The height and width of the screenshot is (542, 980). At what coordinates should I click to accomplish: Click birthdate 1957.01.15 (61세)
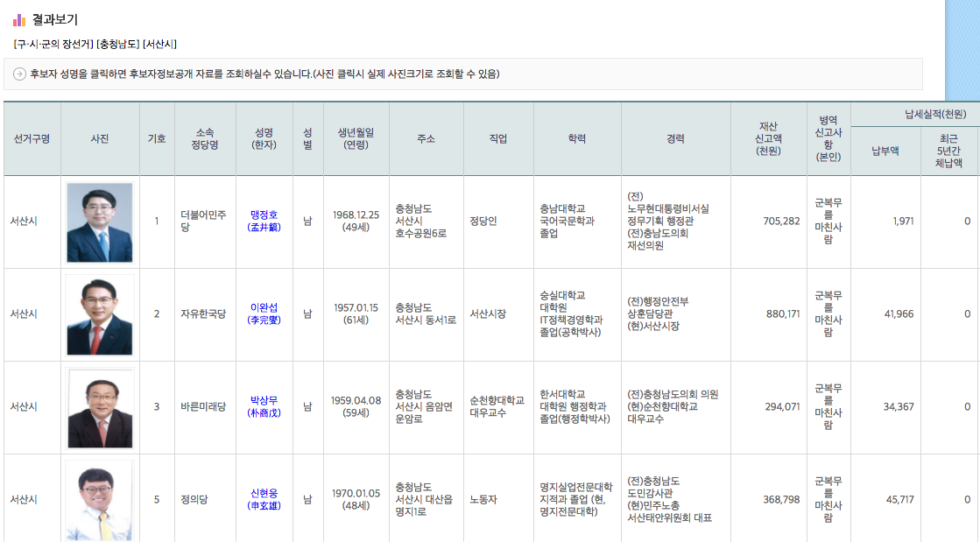coord(356,313)
